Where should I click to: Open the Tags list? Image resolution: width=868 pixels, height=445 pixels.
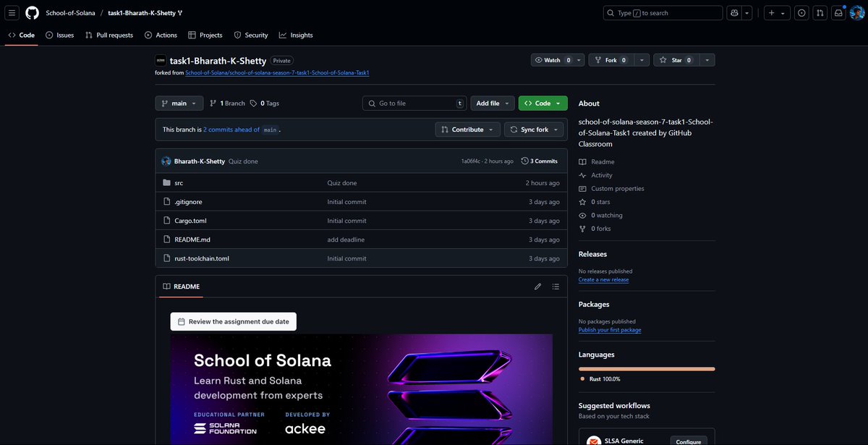(x=265, y=103)
